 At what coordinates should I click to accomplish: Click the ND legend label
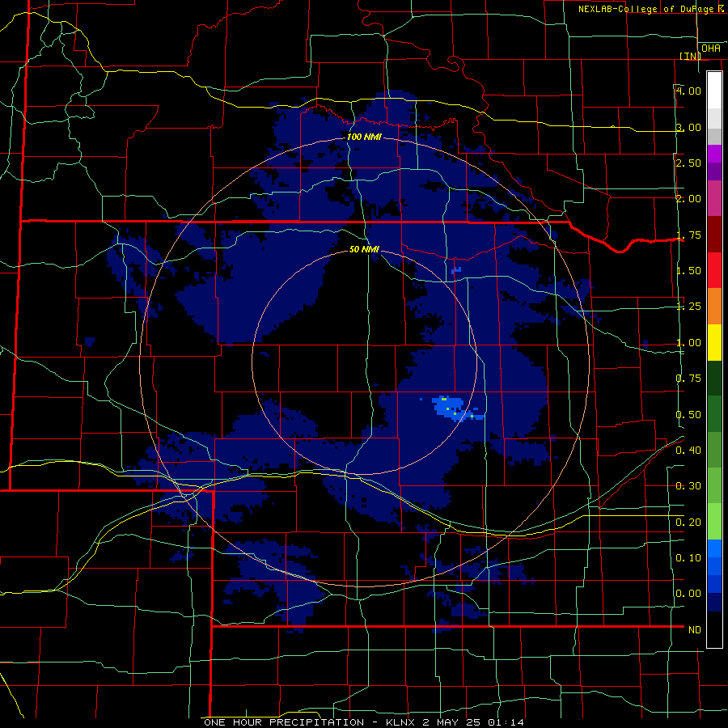(x=695, y=630)
